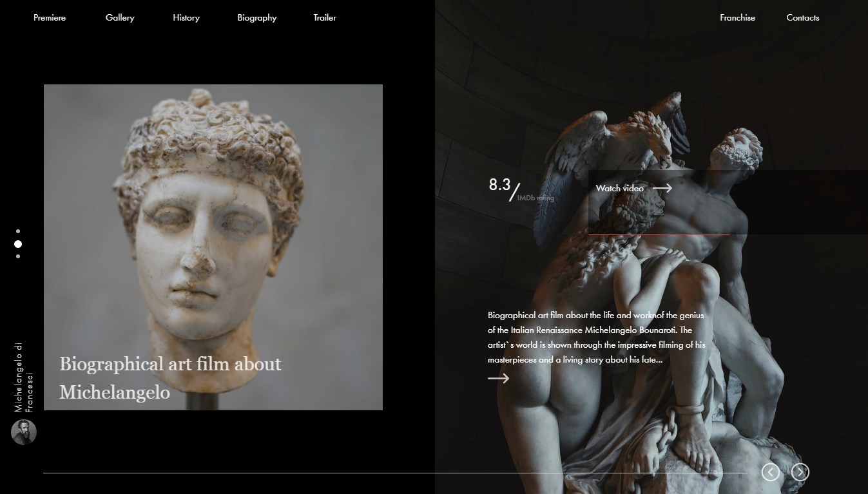
Task: Click the 8.3 IMDb rating value
Action: point(499,185)
